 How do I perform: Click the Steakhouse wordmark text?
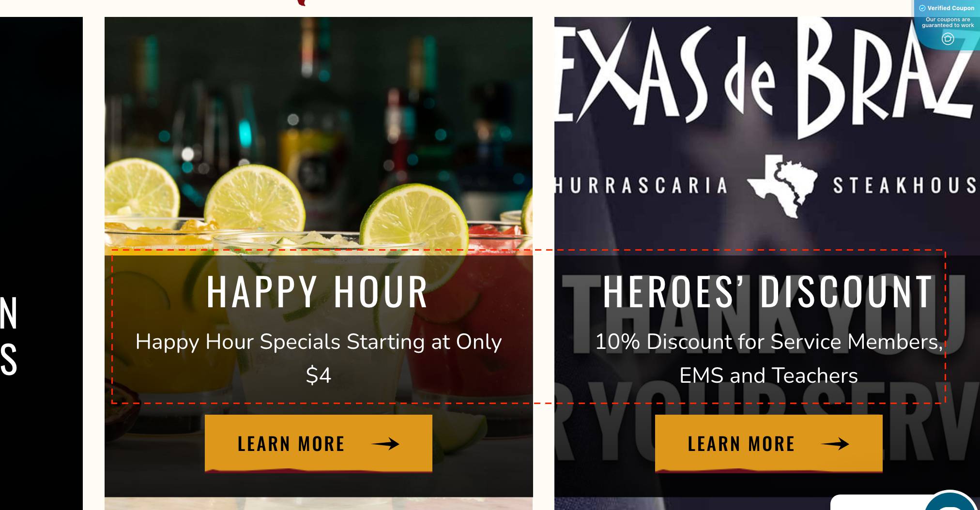[x=905, y=185]
